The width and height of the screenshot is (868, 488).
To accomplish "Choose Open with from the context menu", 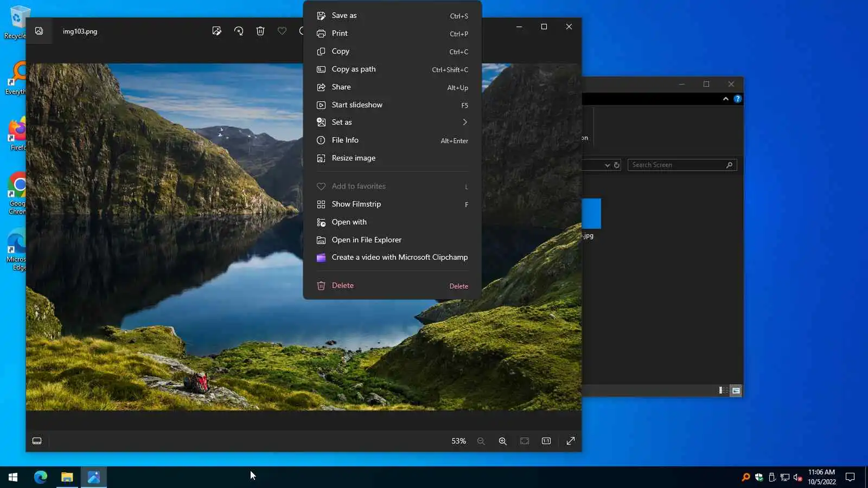I will coord(392,222).
